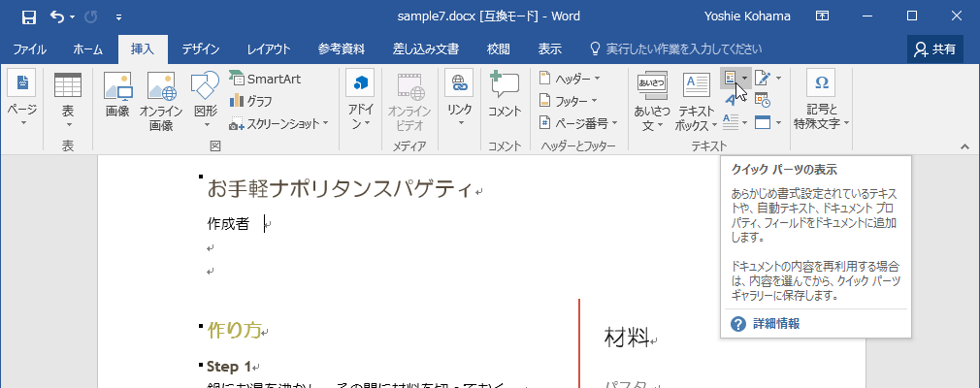Open the ページ番号 page number dropdown
980x388 pixels.
(x=578, y=123)
